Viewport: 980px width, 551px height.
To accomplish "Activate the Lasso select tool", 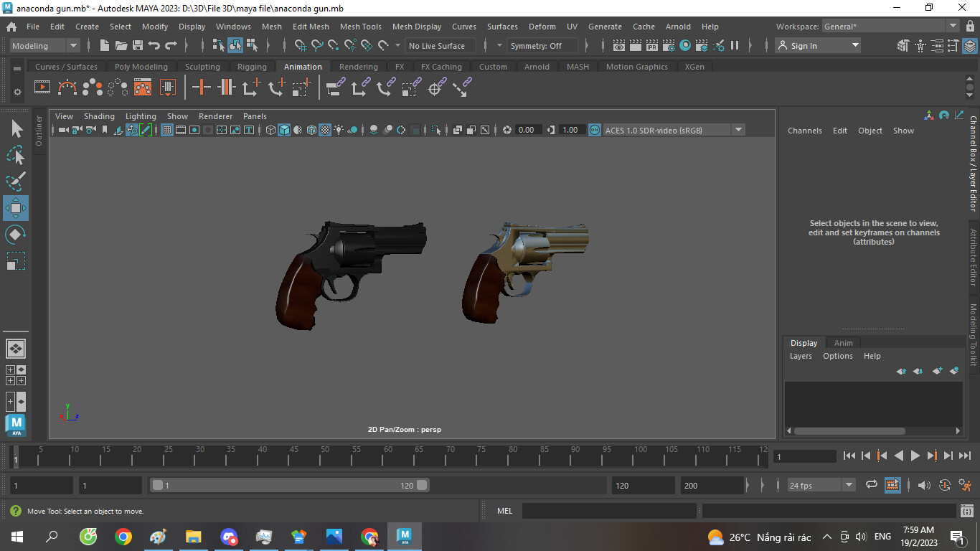I will [16, 155].
